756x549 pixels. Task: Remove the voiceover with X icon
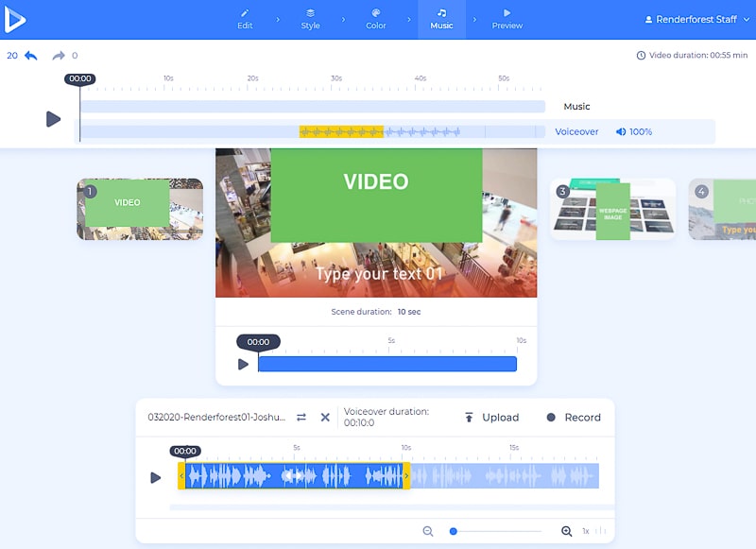coord(325,418)
